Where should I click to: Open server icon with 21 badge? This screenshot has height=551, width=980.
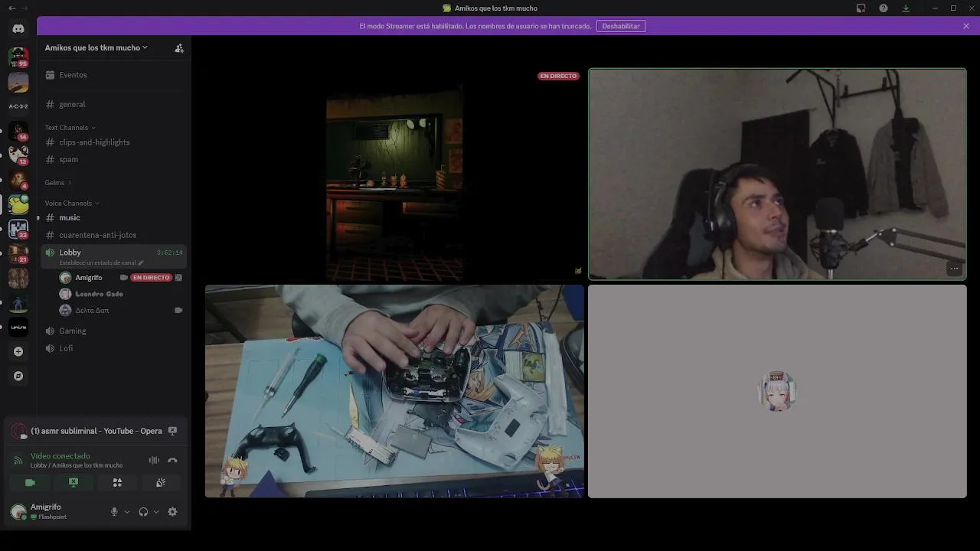coord(18,253)
